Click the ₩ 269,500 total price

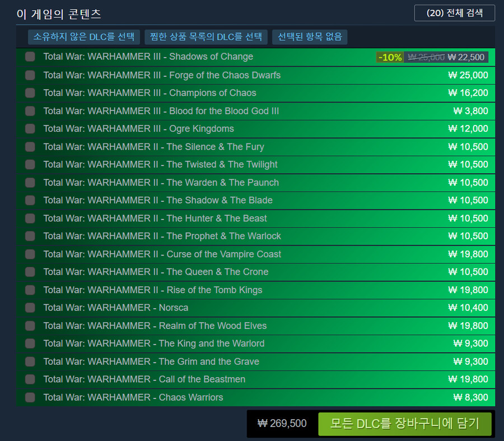click(x=282, y=423)
